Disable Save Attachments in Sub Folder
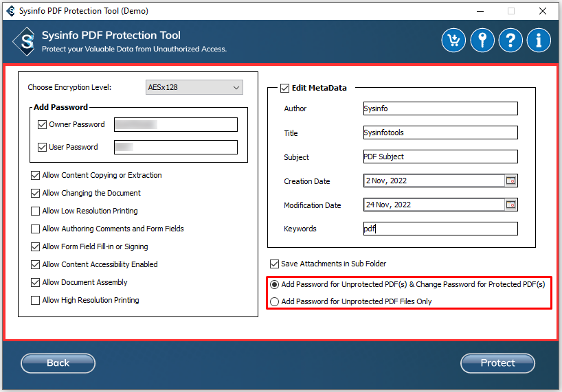562x392 pixels. pos(275,264)
